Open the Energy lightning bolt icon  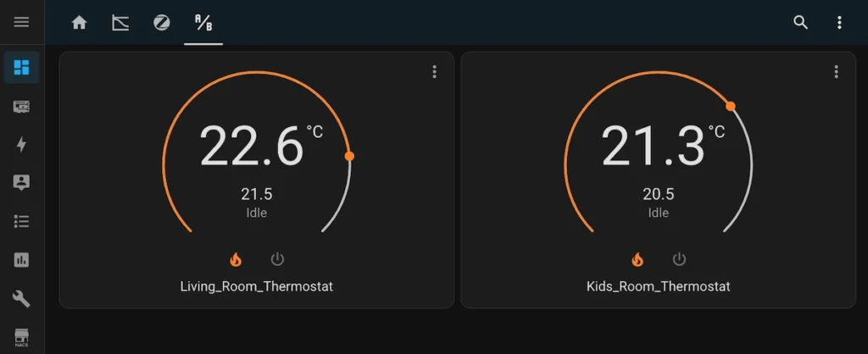coord(21,145)
